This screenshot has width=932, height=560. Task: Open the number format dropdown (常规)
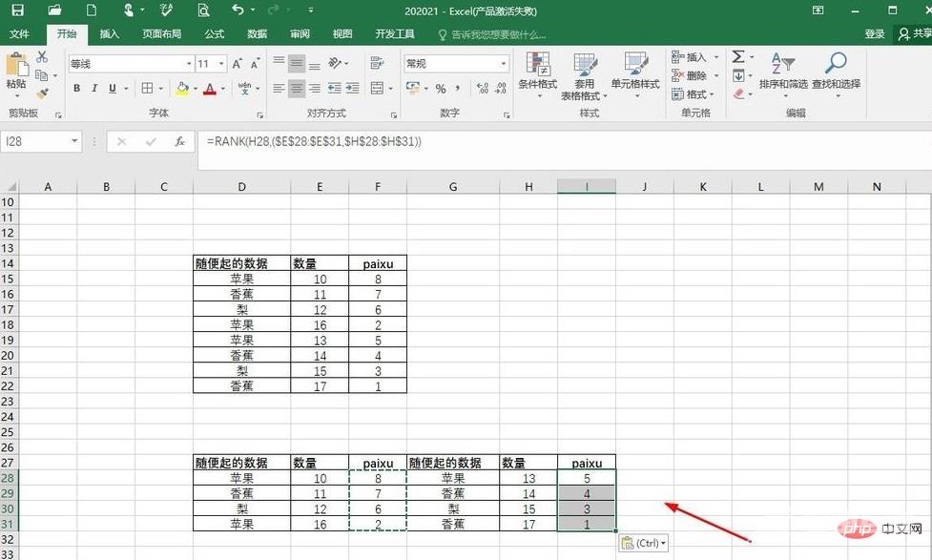point(504,64)
